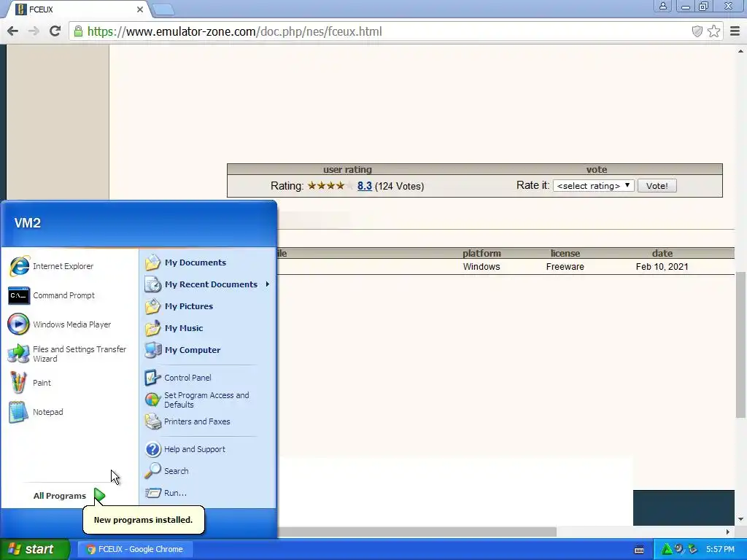Open Notepad from Start menu
This screenshot has width=747, height=560.
pos(36,412)
